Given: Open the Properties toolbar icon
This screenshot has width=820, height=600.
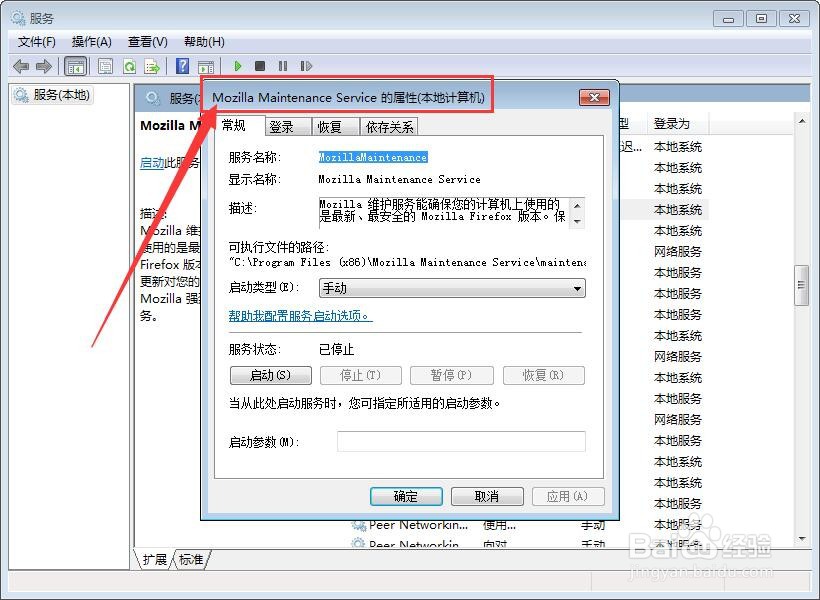Looking at the screenshot, I should (106, 66).
